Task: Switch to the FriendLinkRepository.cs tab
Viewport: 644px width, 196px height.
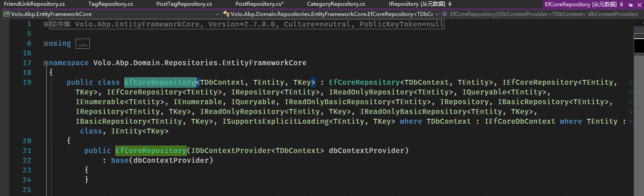Action: click(x=34, y=4)
